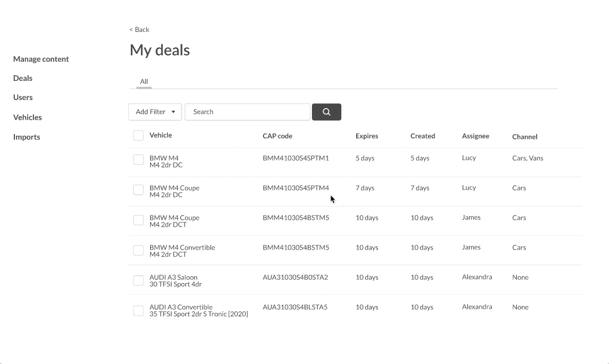Go back using the Back link

(x=139, y=29)
